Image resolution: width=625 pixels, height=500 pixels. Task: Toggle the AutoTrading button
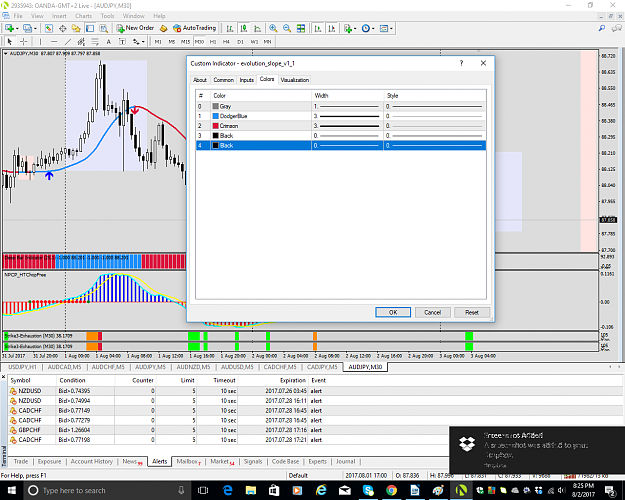pyautogui.click(x=195, y=28)
